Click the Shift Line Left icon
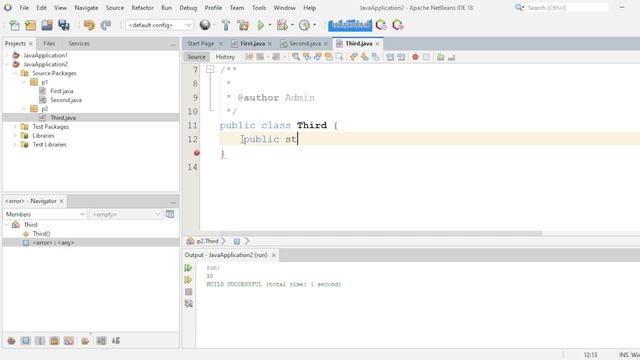 click(390, 57)
